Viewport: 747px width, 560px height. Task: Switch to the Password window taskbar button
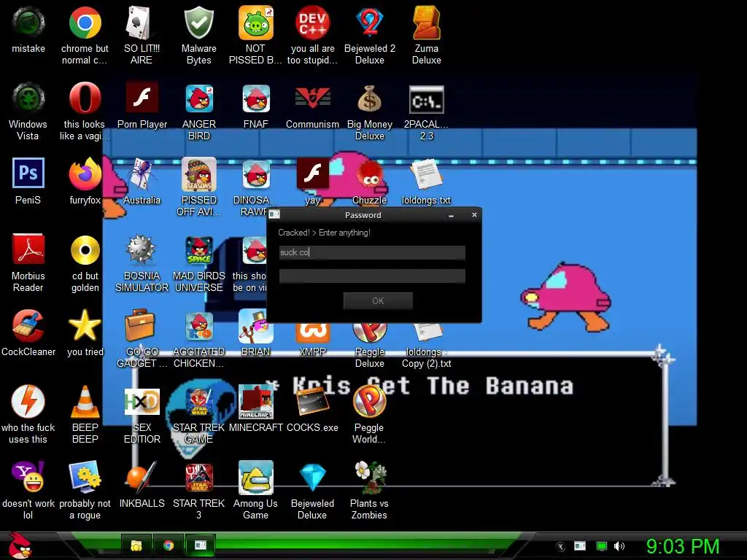click(x=201, y=545)
